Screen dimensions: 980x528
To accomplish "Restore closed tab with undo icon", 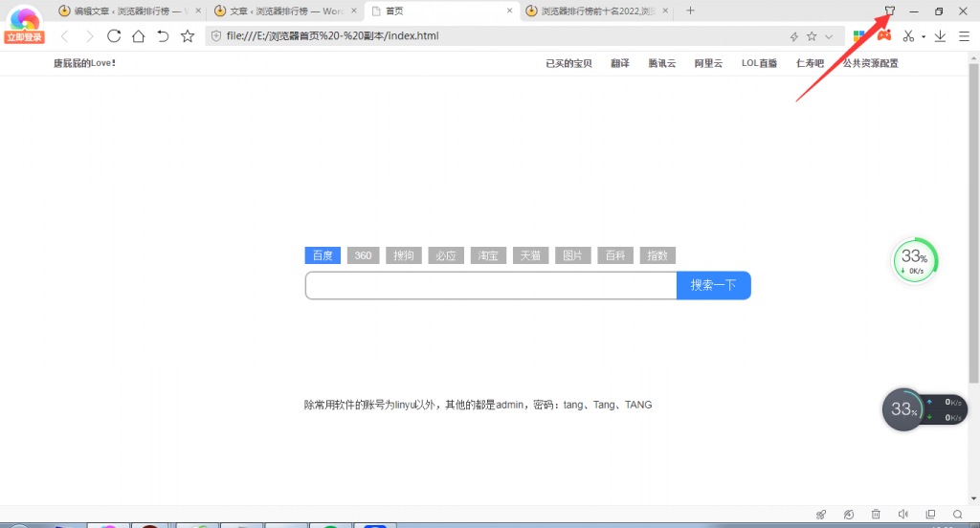I will point(163,36).
